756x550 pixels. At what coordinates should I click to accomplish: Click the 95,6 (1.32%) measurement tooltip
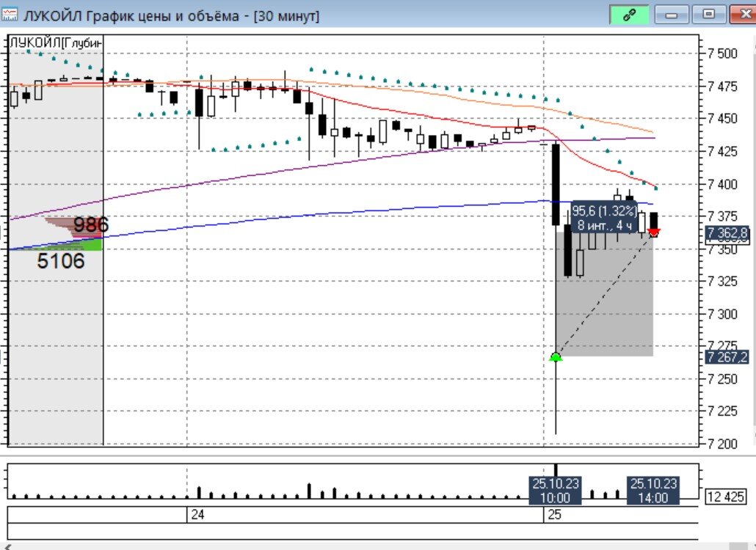[x=604, y=218]
